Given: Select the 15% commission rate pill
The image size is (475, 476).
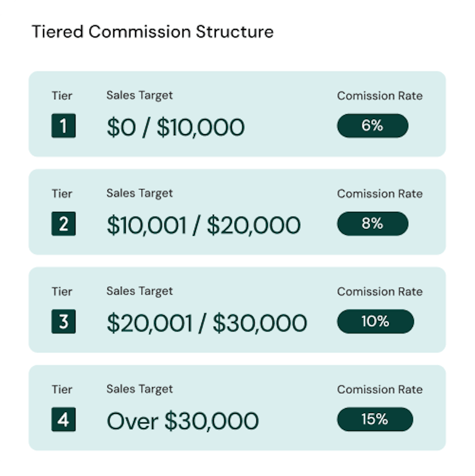Looking at the screenshot, I should tap(375, 419).
